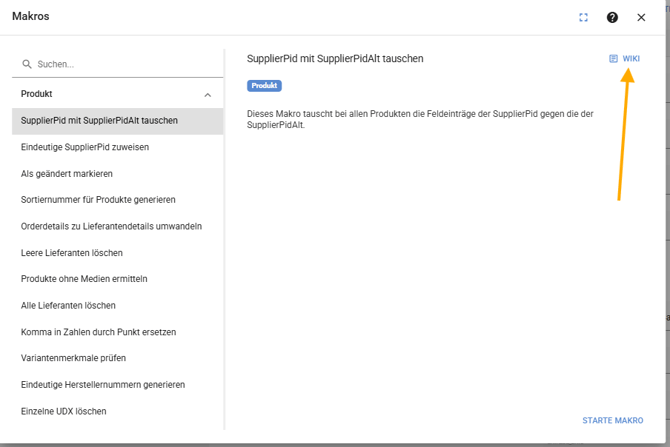Choose Produkte ohne Medien ermitteln
The width and height of the screenshot is (670, 447).
click(x=84, y=279)
